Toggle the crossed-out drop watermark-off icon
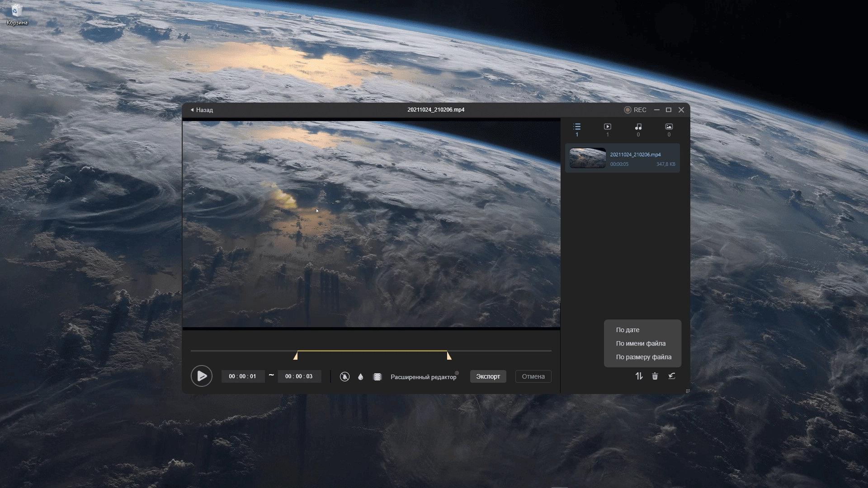This screenshot has height=488, width=868. tap(344, 376)
